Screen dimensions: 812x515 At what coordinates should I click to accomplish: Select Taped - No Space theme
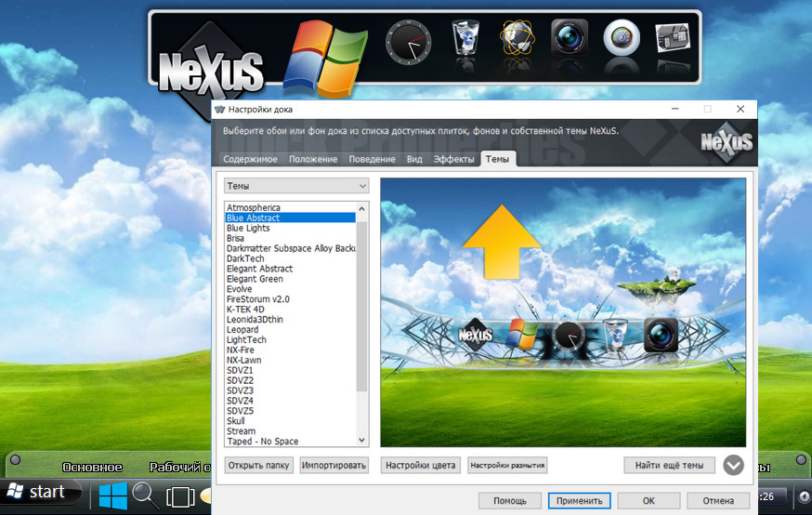[291, 442]
